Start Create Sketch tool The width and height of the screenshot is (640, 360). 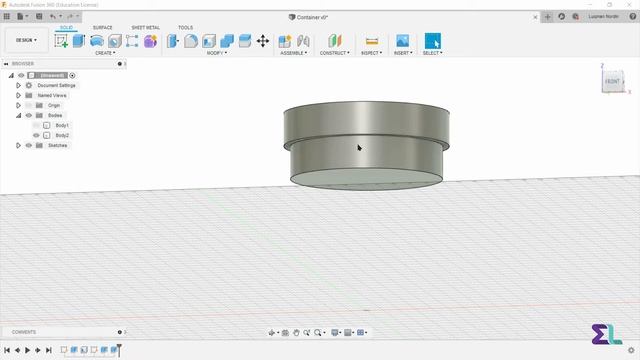61,41
